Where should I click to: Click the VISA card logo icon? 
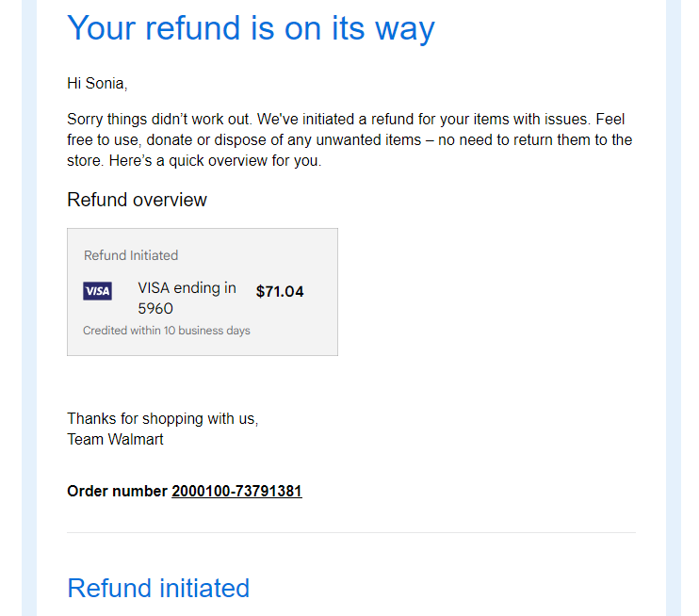point(97,291)
